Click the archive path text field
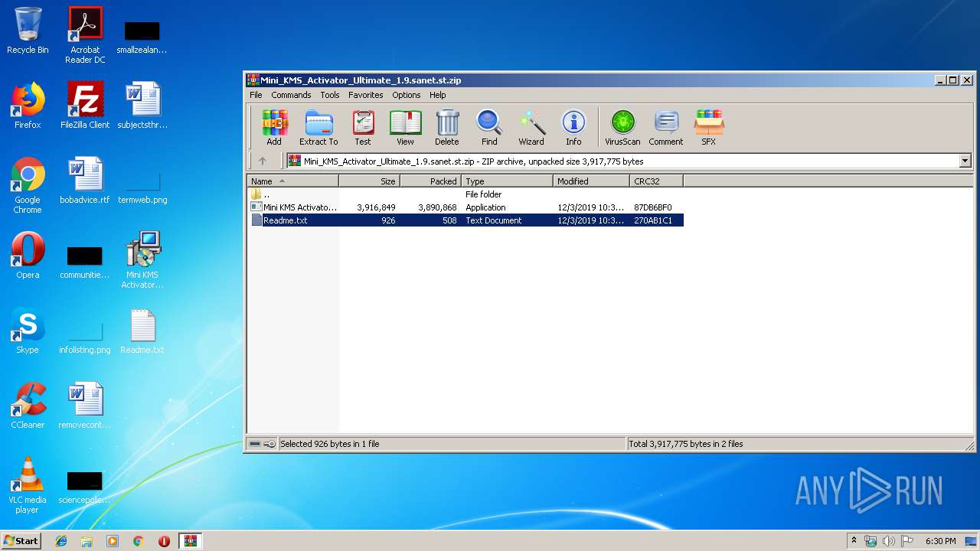The height and width of the screenshot is (551, 980). [x=622, y=161]
